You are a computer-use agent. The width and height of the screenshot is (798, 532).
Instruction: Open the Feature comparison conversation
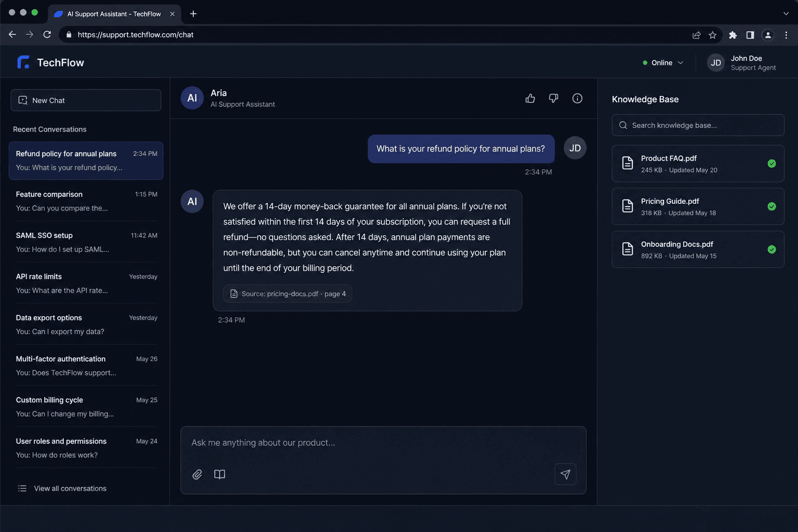coord(86,201)
